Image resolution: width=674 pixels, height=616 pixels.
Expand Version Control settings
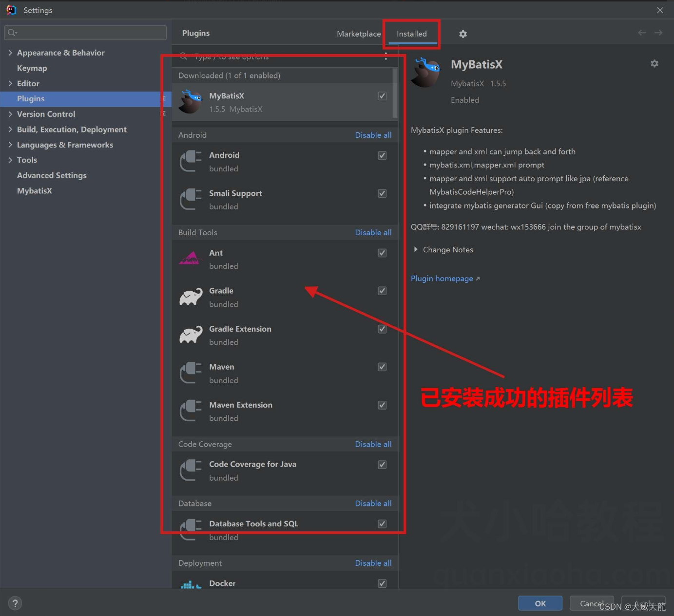click(10, 114)
